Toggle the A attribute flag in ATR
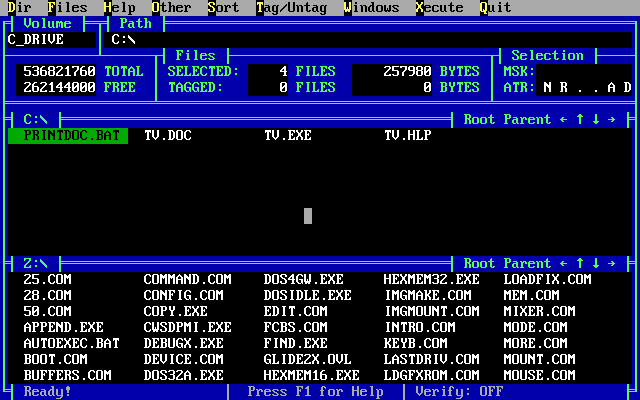Viewport: 640px width, 400px height. [612, 87]
